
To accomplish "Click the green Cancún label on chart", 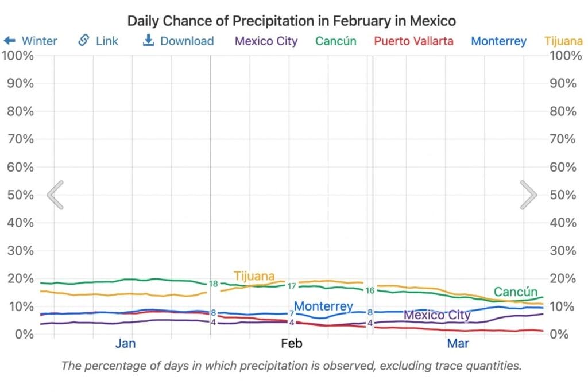I will click(x=516, y=292).
